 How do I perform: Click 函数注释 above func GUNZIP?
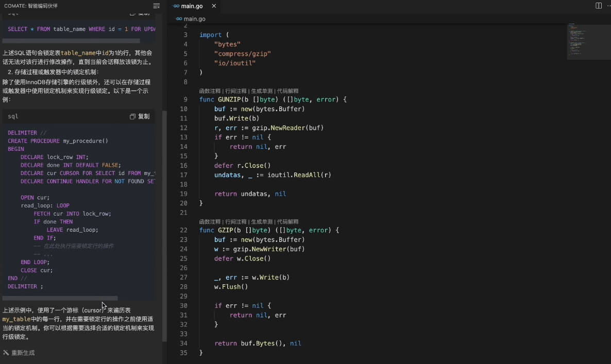(x=210, y=91)
